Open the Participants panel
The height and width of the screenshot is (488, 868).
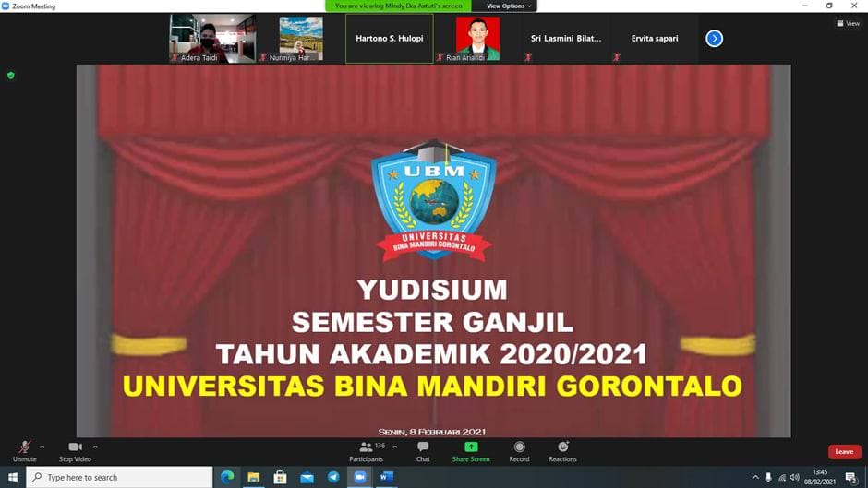(367, 449)
